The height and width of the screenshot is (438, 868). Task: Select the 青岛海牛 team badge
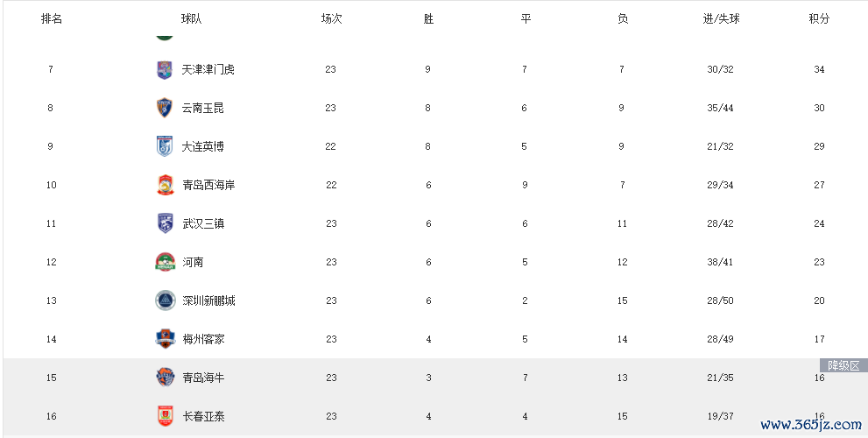click(165, 378)
